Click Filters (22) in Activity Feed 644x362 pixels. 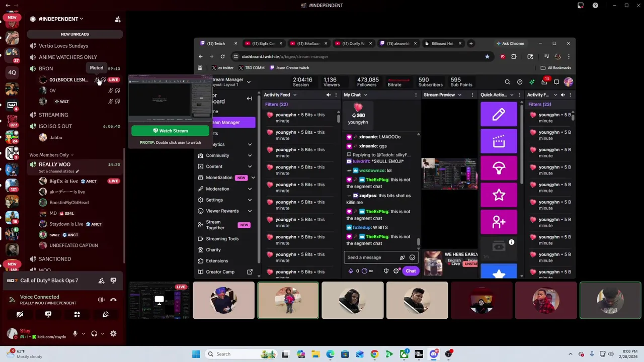pos(276,104)
